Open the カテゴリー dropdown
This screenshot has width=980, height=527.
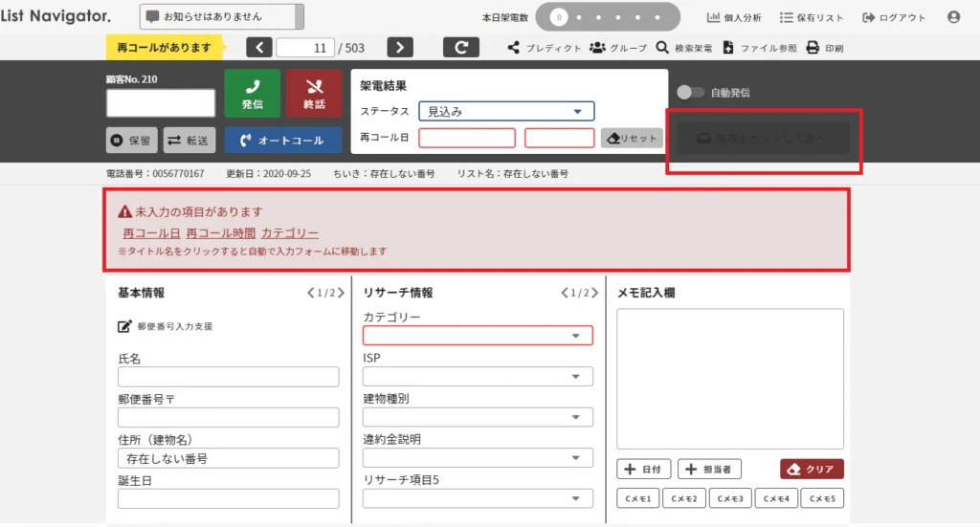pyautogui.click(x=478, y=336)
